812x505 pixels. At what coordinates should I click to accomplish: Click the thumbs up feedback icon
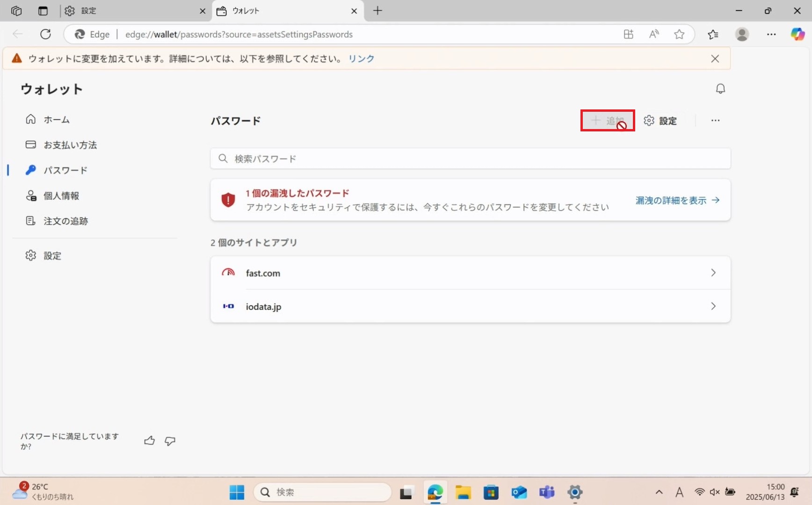149,440
